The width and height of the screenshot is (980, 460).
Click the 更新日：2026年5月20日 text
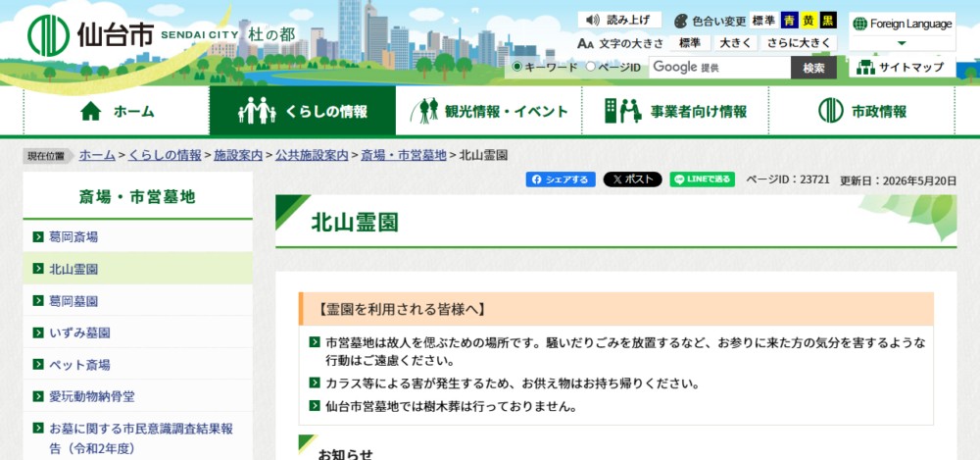pyautogui.click(x=898, y=180)
